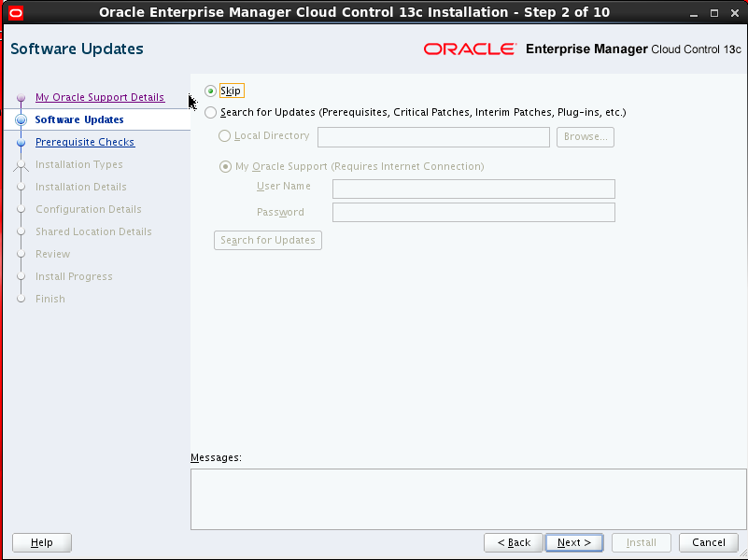
Task: Click the Software Updates step indicator dot
Action: 21,119
